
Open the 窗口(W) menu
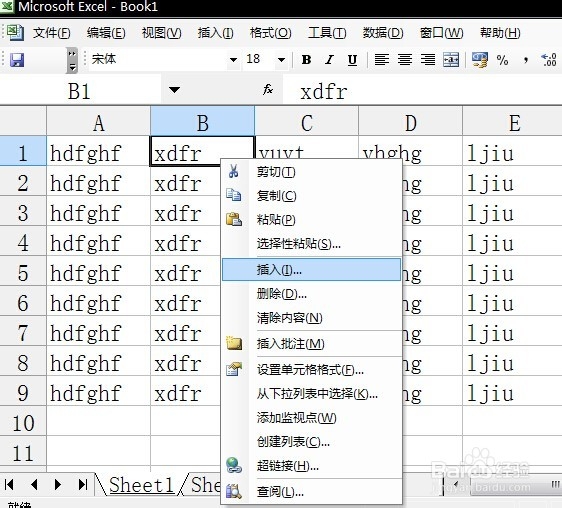click(442, 33)
